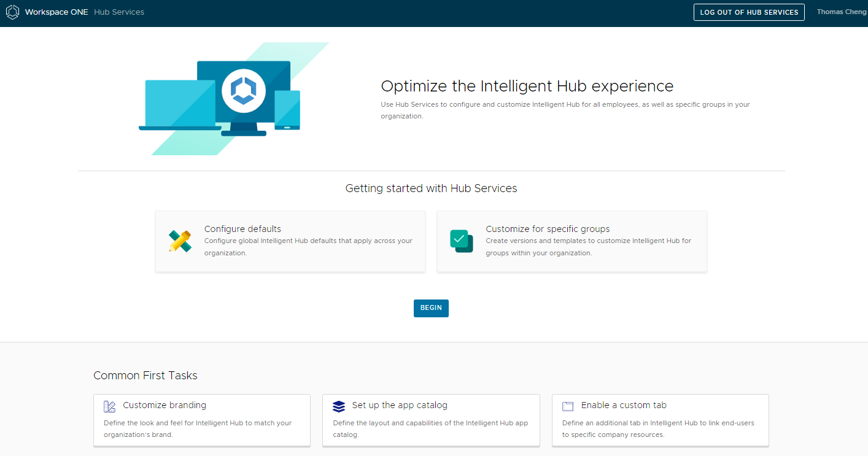
Task: Select the Enable a custom tab browser icon
Action: click(x=568, y=405)
